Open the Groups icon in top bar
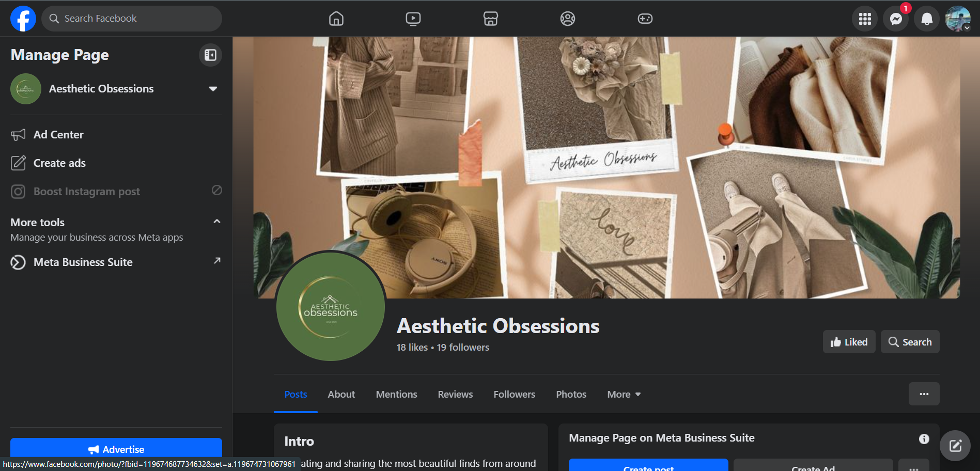This screenshot has width=980, height=471. pyautogui.click(x=568, y=19)
